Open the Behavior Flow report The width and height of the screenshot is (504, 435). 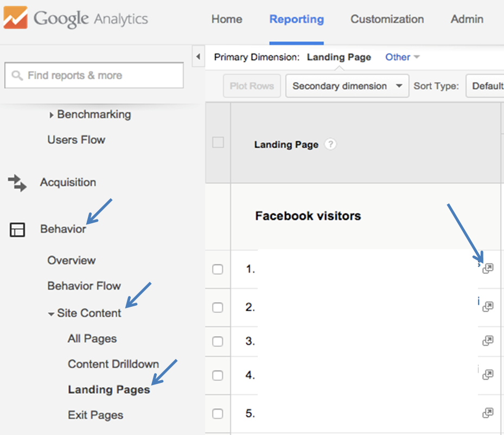pos(84,286)
